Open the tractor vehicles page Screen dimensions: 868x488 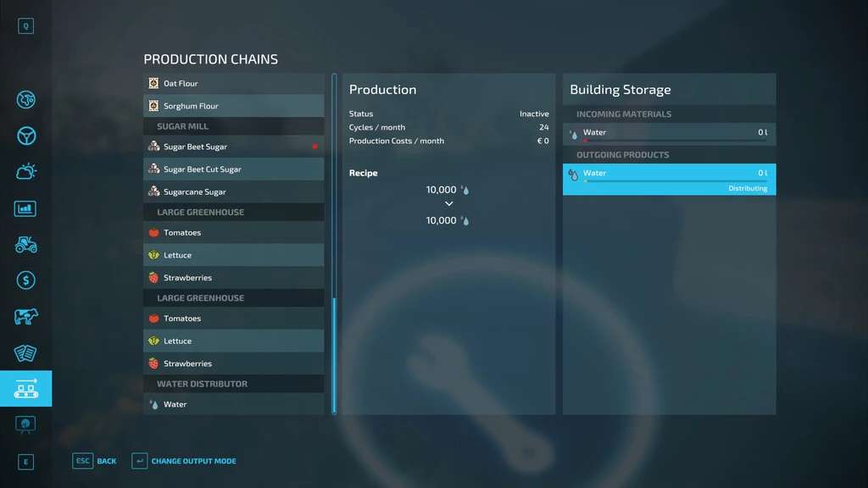(x=25, y=244)
